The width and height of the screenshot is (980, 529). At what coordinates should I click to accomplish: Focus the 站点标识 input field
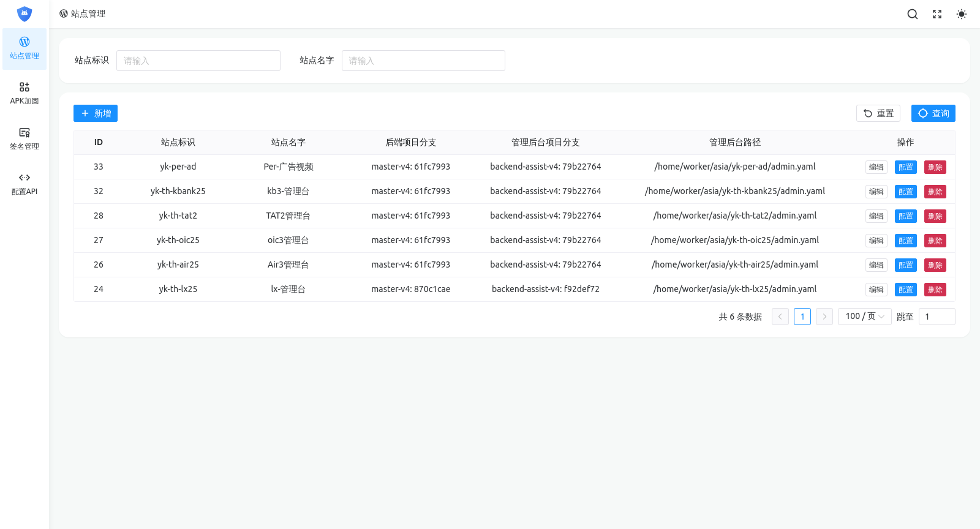pos(198,61)
